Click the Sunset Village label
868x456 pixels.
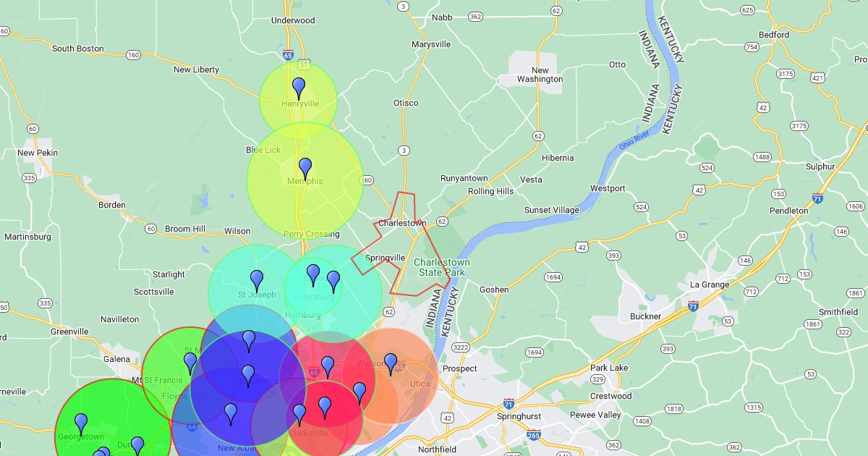552,210
